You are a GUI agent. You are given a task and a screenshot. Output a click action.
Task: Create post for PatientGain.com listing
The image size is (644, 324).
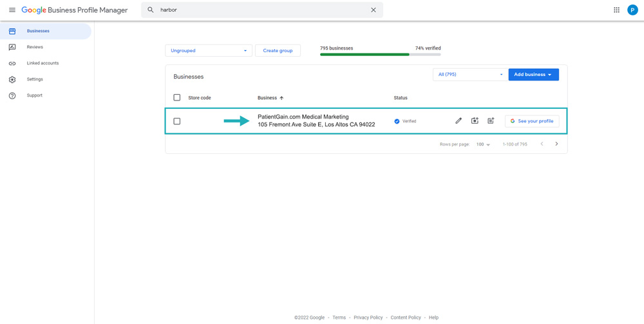pyautogui.click(x=490, y=120)
